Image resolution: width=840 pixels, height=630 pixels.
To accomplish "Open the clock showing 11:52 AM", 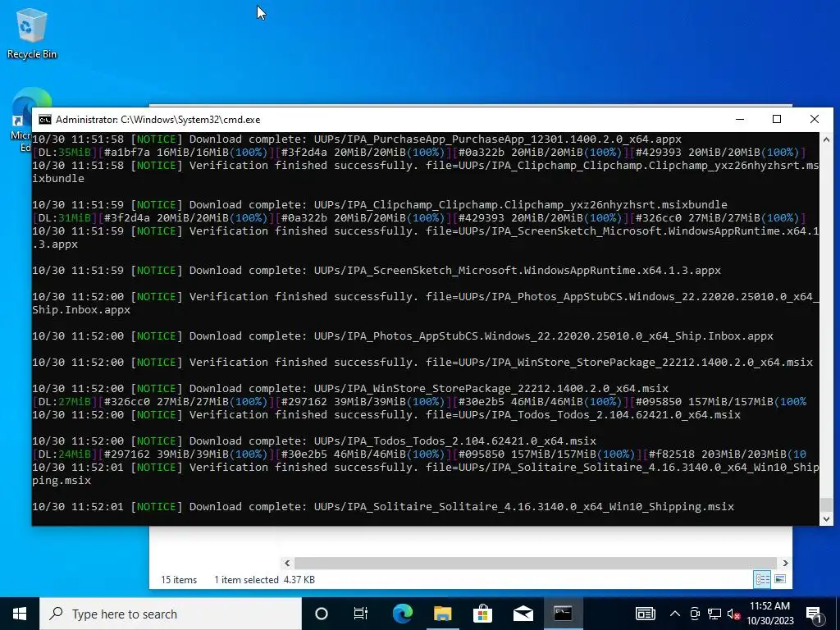I will point(769,614).
